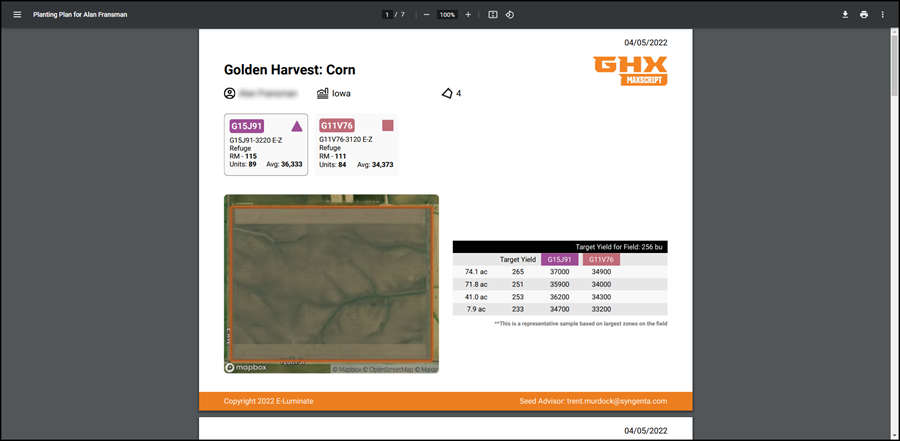Click the 100% zoom level field
900x441 pixels.
(x=448, y=14)
